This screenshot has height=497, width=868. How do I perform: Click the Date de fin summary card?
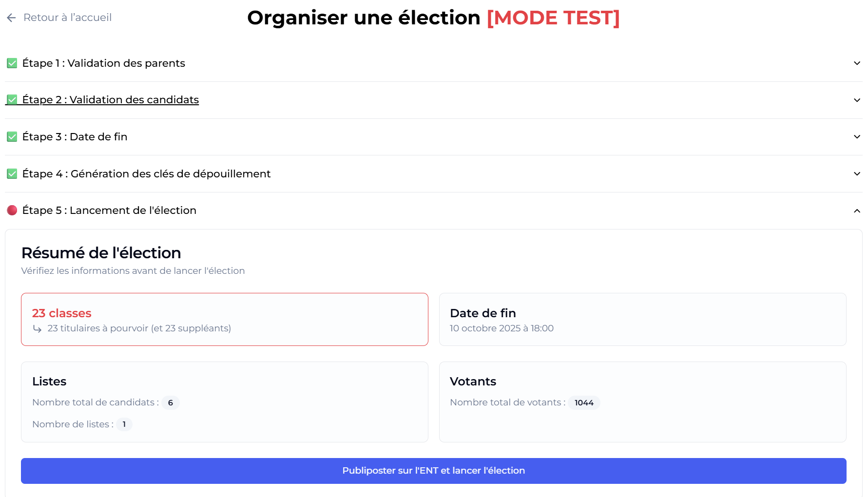(x=643, y=319)
